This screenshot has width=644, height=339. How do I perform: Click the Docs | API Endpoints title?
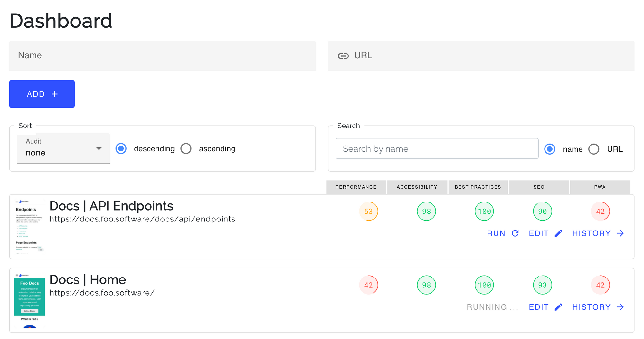click(111, 206)
